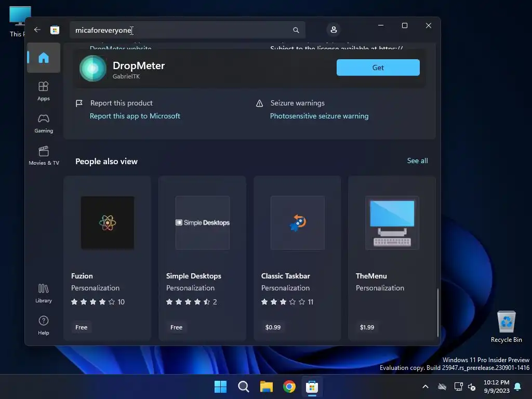Click the Microsoft Store taskbar icon
The width and height of the screenshot is (532, 399).
(x=312, y=387)
